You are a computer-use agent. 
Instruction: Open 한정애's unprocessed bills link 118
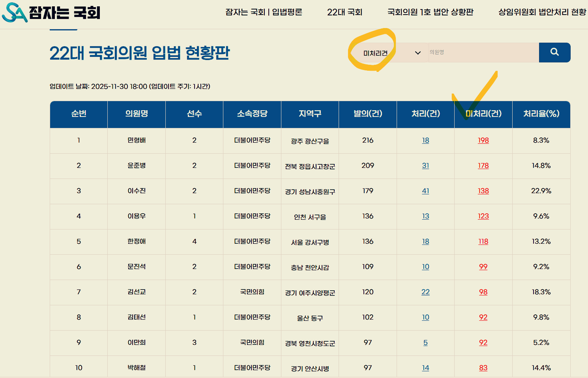coord(483,241)
